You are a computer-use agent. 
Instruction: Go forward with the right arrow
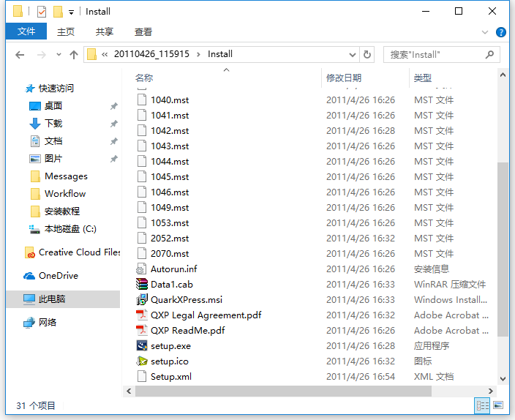coord(42,55)
